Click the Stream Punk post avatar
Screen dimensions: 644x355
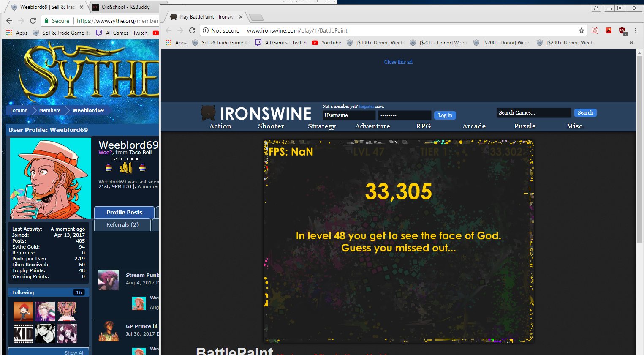(x=109, y=280)
